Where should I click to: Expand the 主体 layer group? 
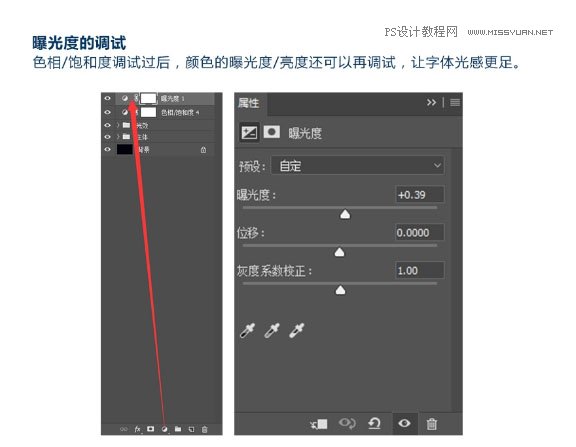pyautogui.click(x=118, y=137)
